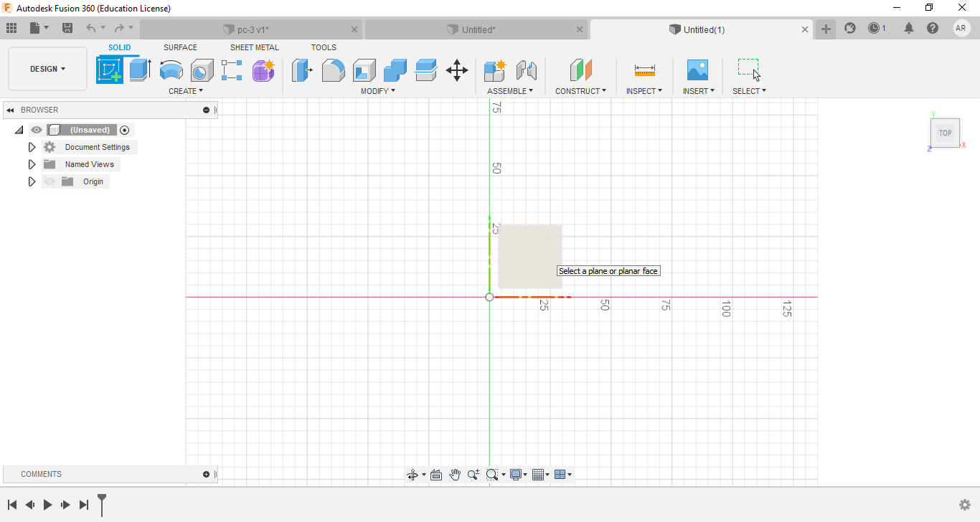980x522 pixels.
Task: Pick the Press Pull tool
Action: tap(302, 70)
